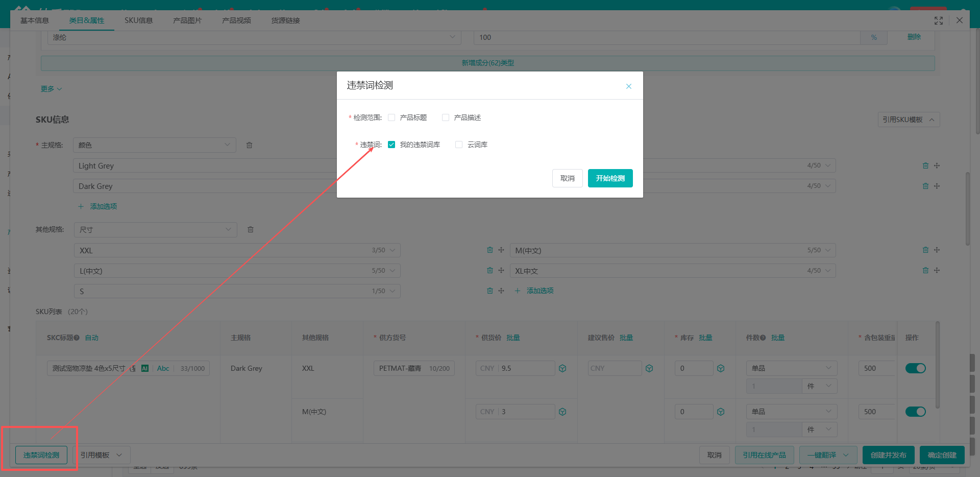
Task: Delete the 颜色 main spec with trash icon
Action: tap(250, 146)
